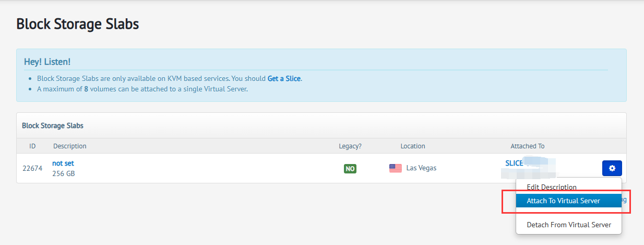Select the slab ID 22674 cell

coord(32,168)
